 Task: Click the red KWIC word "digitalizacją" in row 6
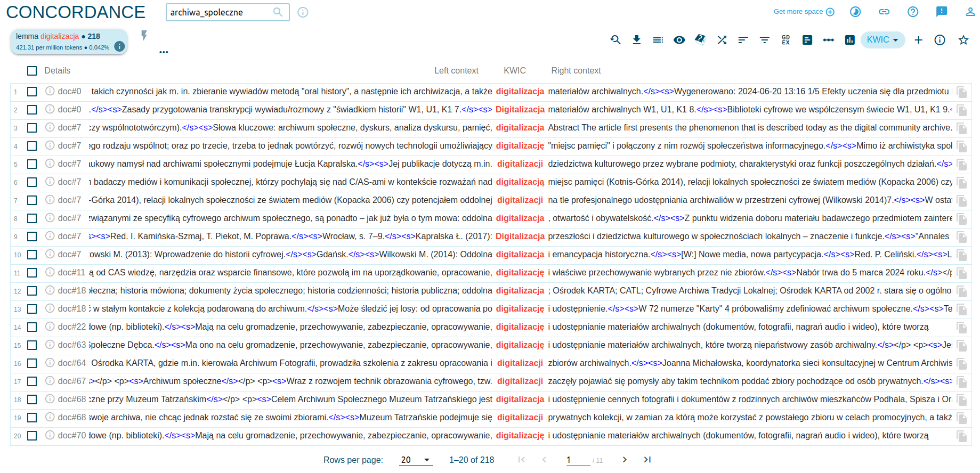pyautogui.click(x=520, y=182)
